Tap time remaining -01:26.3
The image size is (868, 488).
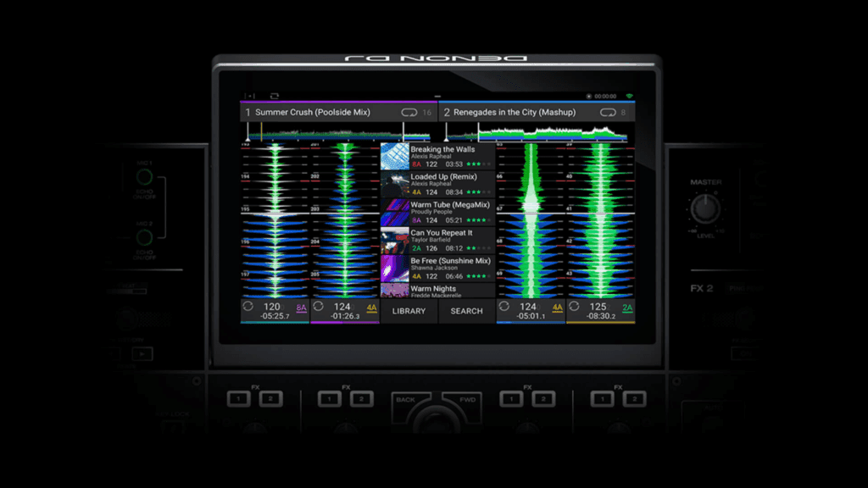pos(346,317)
